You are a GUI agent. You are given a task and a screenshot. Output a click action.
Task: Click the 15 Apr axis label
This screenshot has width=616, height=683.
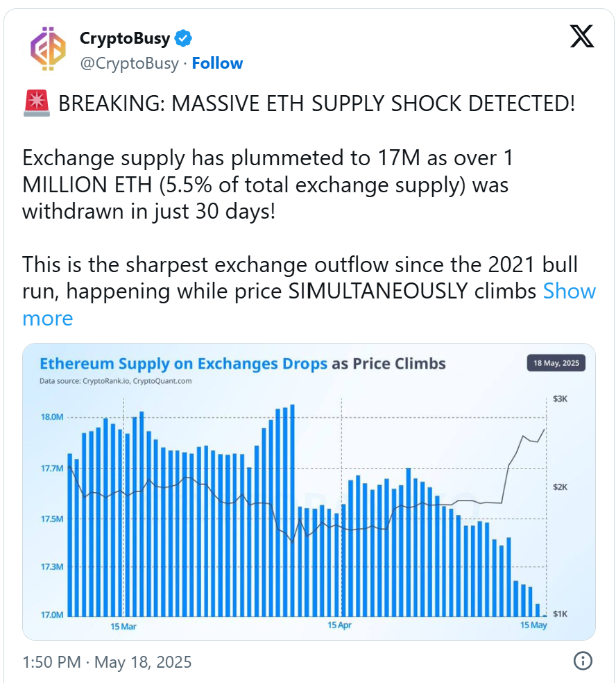pyautogui.click(x=339, y=625)
